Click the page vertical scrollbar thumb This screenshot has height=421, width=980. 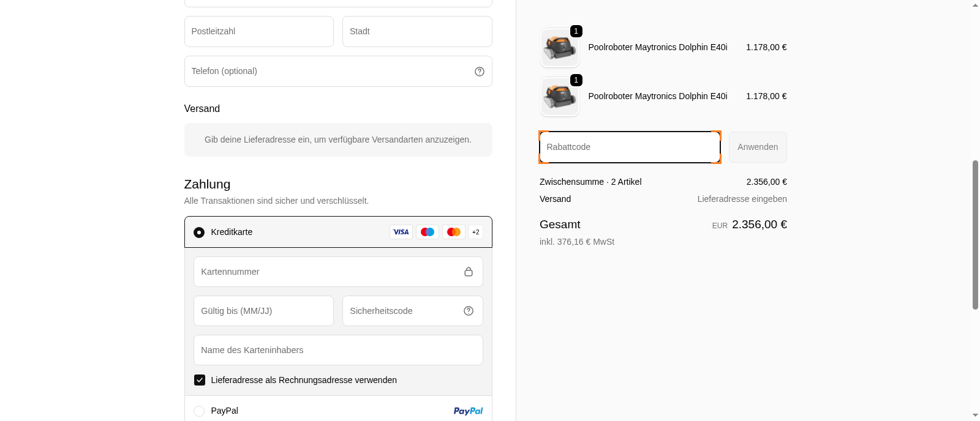(x=975, y=235)
